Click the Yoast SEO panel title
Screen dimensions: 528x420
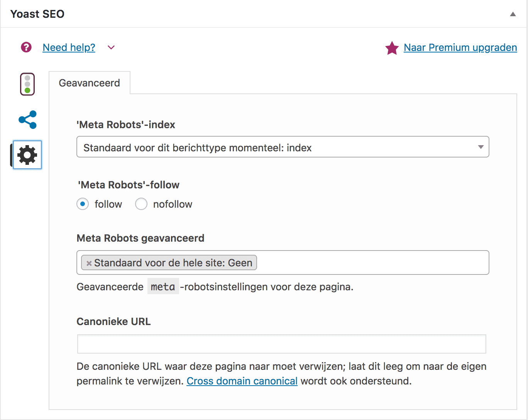(x=37, y=14)
